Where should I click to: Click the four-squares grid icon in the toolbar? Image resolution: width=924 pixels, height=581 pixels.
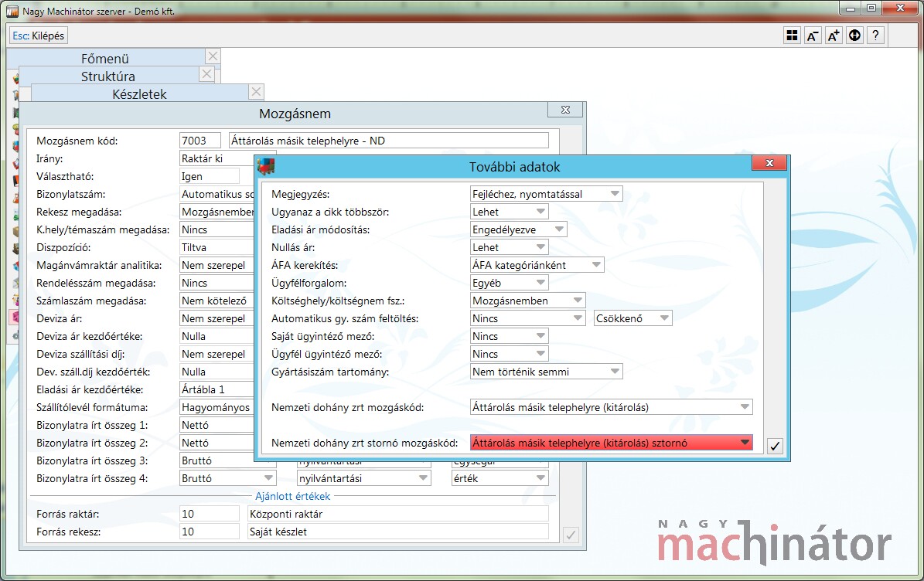(x=792, y=36)
